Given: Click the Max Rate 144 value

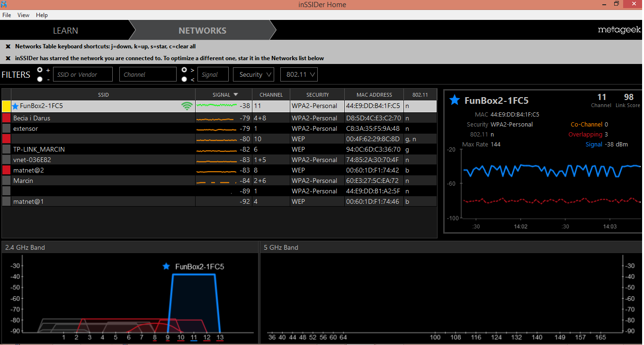Looking at the screenshot, I should click(495, 145).
